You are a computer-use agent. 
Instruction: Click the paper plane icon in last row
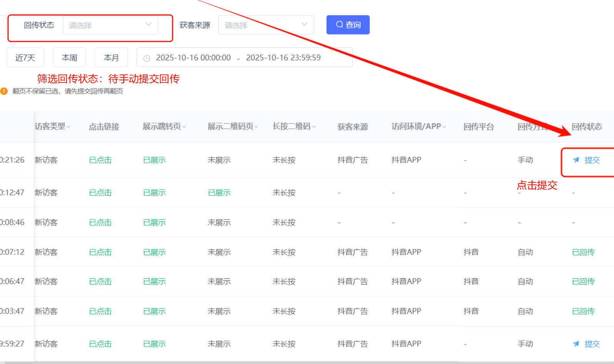click(576, 344)
